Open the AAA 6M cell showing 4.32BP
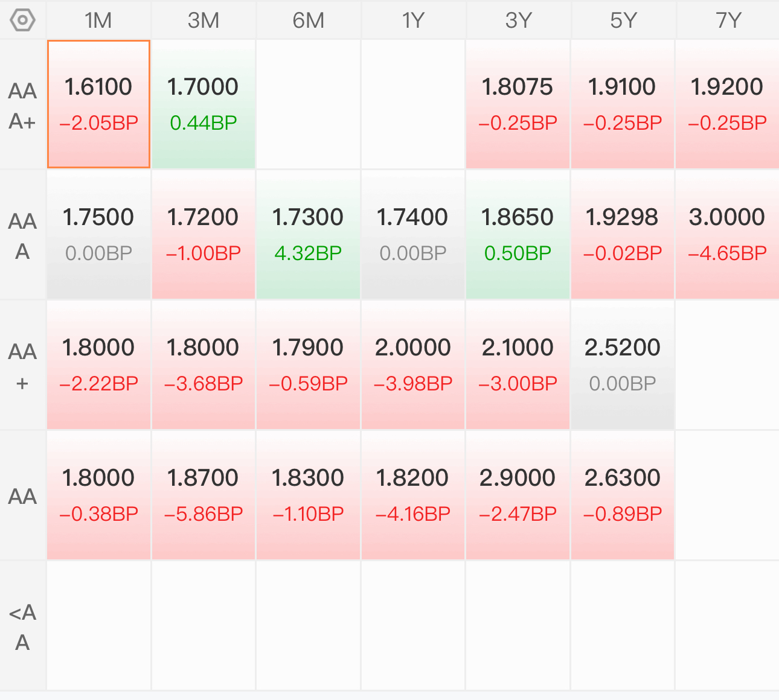779x700 pixels. click(308, 235)
